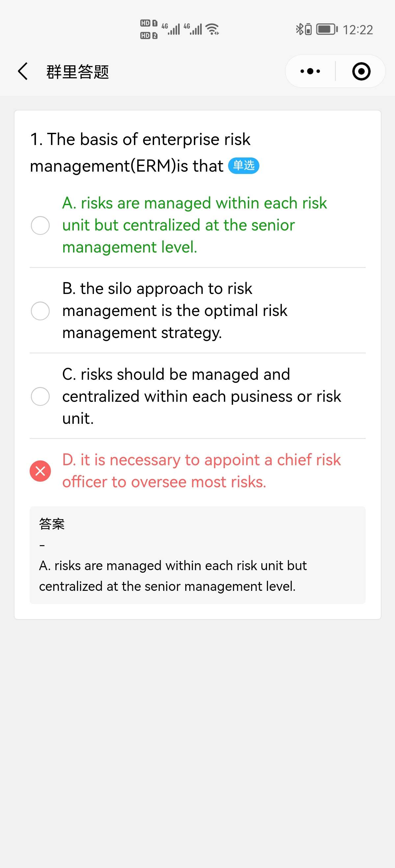Tap green option A answer text

194,225
